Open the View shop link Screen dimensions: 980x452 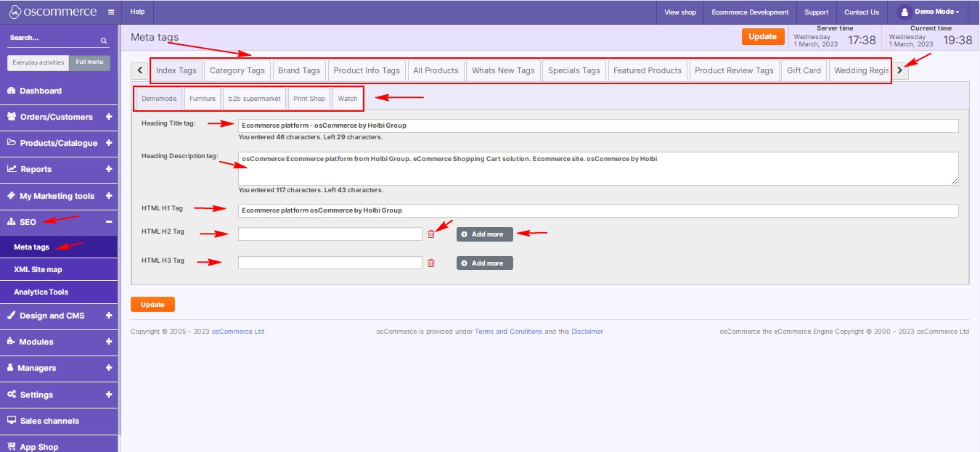tap(680, 12)
